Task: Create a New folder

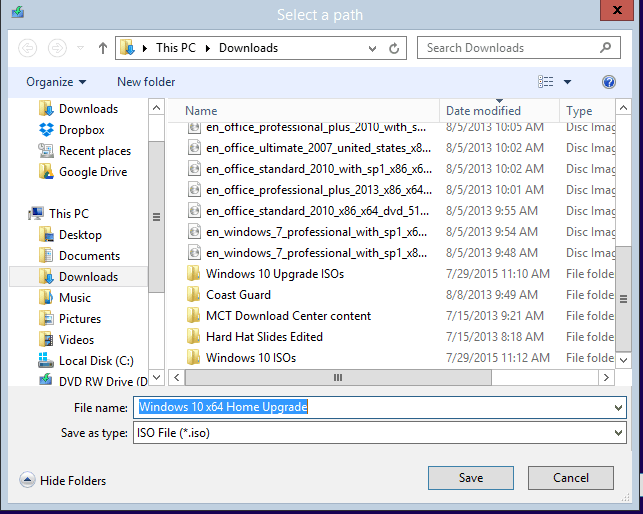Action: pyautogui.click(x=146, y=82)
